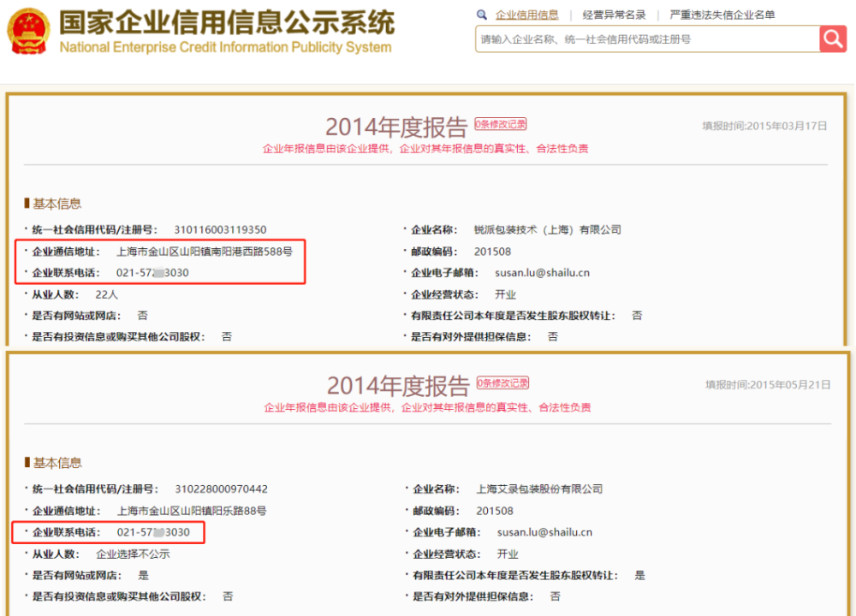The image size is (856, 616).
Task: Click the second report's 是否有投资信息或购买其他公司股权 label
Action: pos(119,596)
